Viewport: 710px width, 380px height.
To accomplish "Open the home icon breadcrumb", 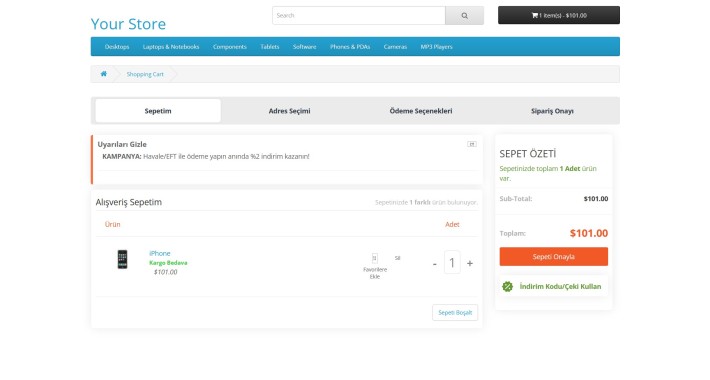I will pyautogui.click(x=104, y=74).
